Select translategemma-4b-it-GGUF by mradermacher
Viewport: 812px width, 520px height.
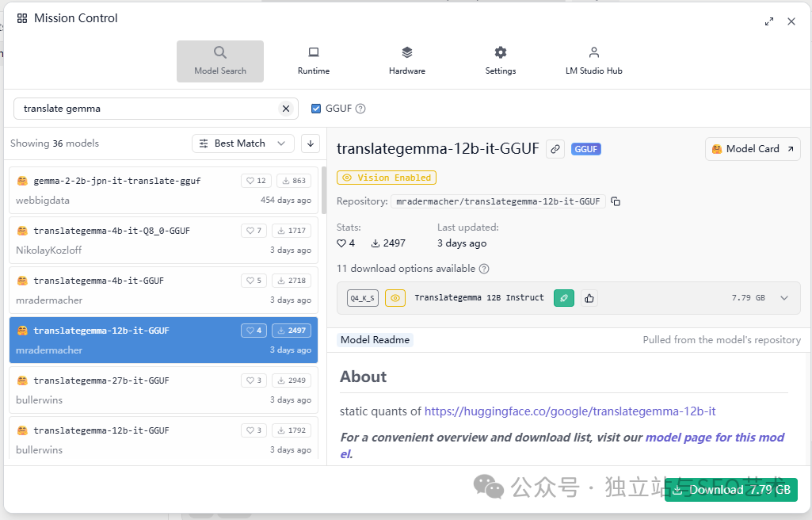tap(163, 290)
